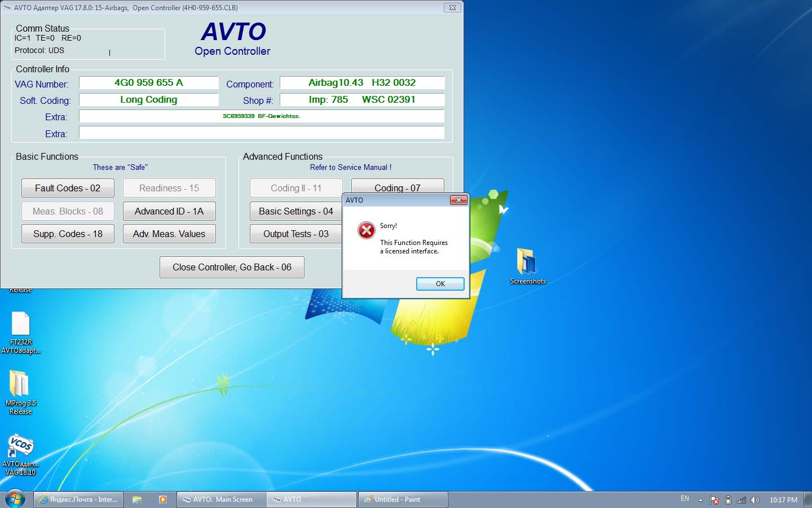The height and width of the screenshot is (508, 812).
Task: Select the FT232R AVTOadapt file icon
Action: pos(20,325)
